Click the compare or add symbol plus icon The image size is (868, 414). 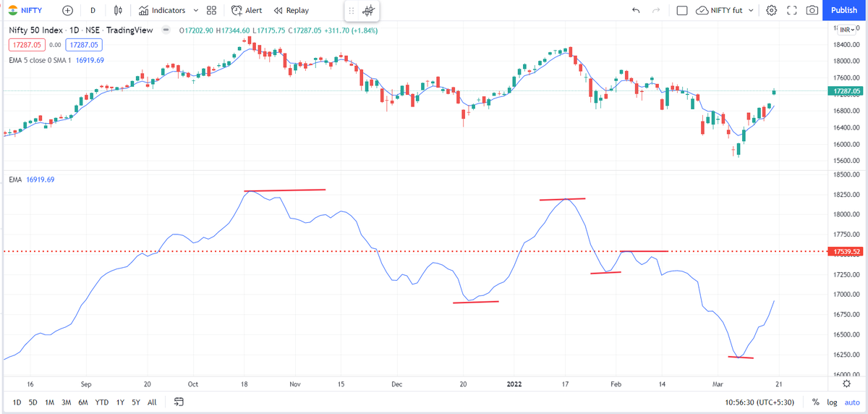pos(67,10)
